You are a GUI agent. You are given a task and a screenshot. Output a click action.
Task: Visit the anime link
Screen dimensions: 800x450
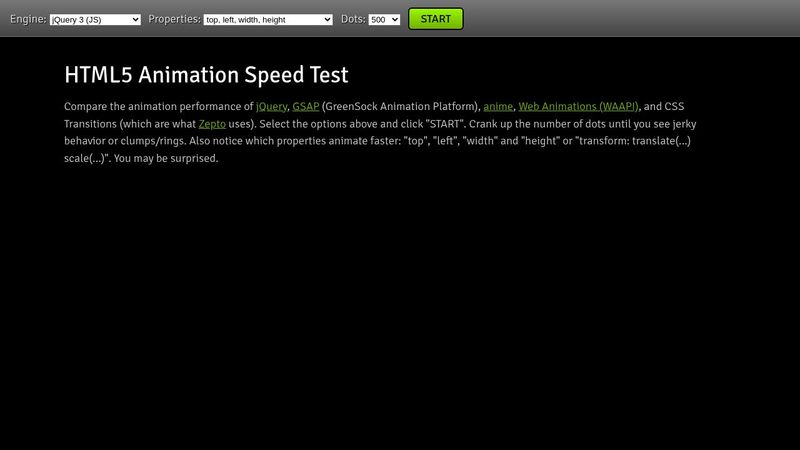498,107
